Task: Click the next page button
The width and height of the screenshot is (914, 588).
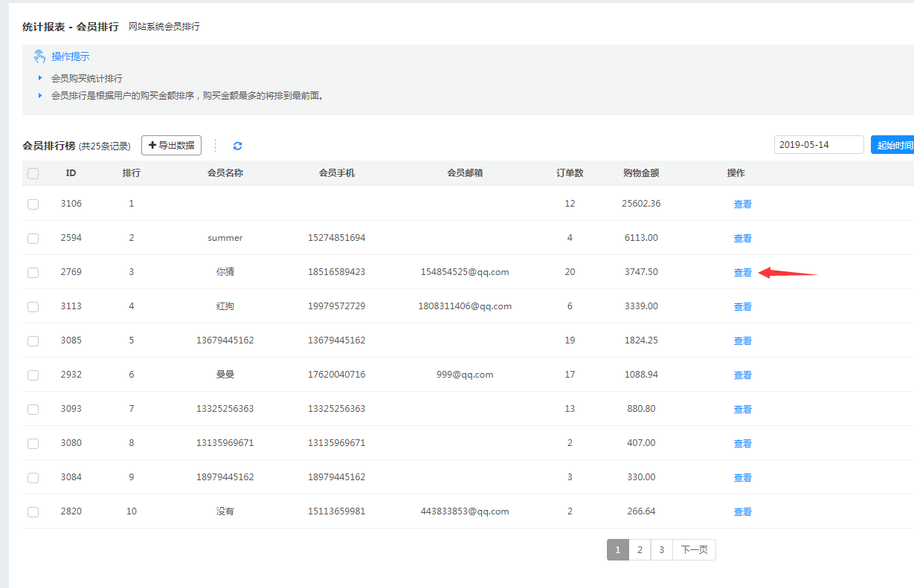Action: (694, 550)
